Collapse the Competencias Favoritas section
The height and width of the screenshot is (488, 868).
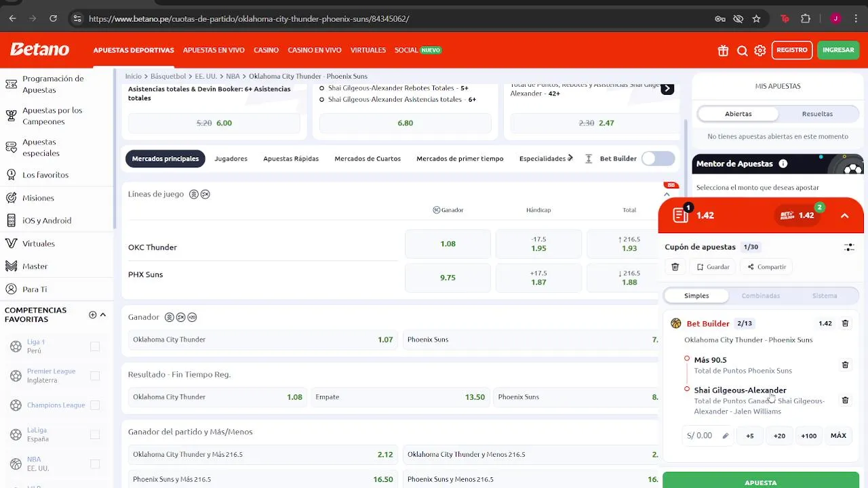click(103, 314)
